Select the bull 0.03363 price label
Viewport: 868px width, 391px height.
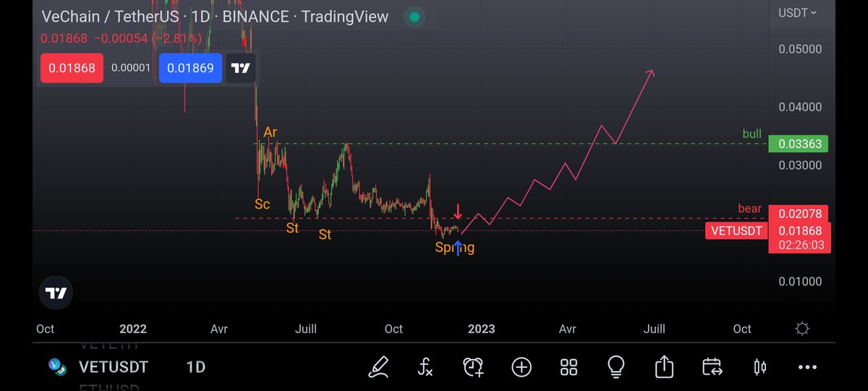798,144
